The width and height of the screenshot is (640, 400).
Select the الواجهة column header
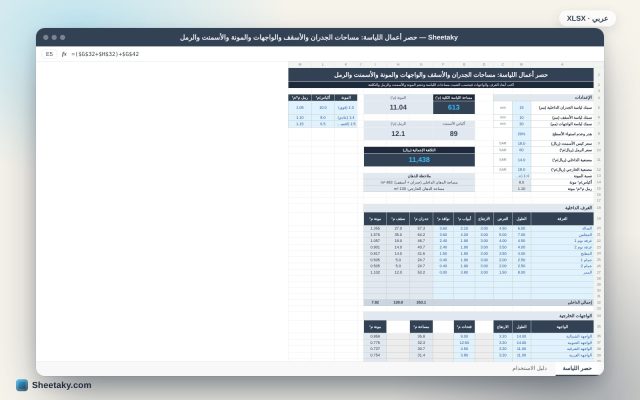coord(562,327)
